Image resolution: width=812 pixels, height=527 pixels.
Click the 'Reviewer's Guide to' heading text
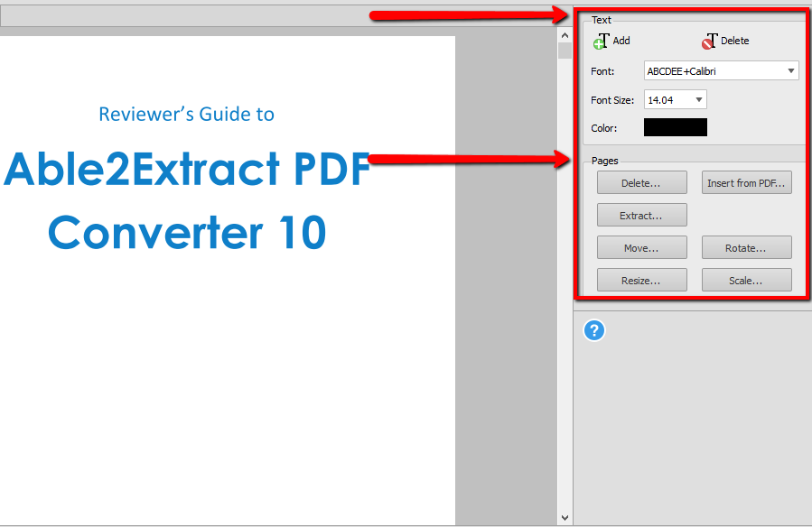click(x=186, y=115)
